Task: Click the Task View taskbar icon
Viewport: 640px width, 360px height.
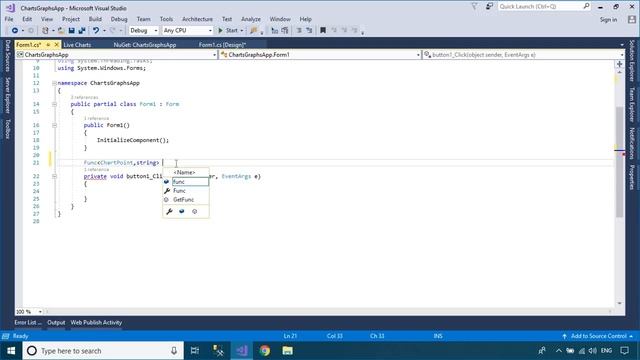Action: coord(195,351)
